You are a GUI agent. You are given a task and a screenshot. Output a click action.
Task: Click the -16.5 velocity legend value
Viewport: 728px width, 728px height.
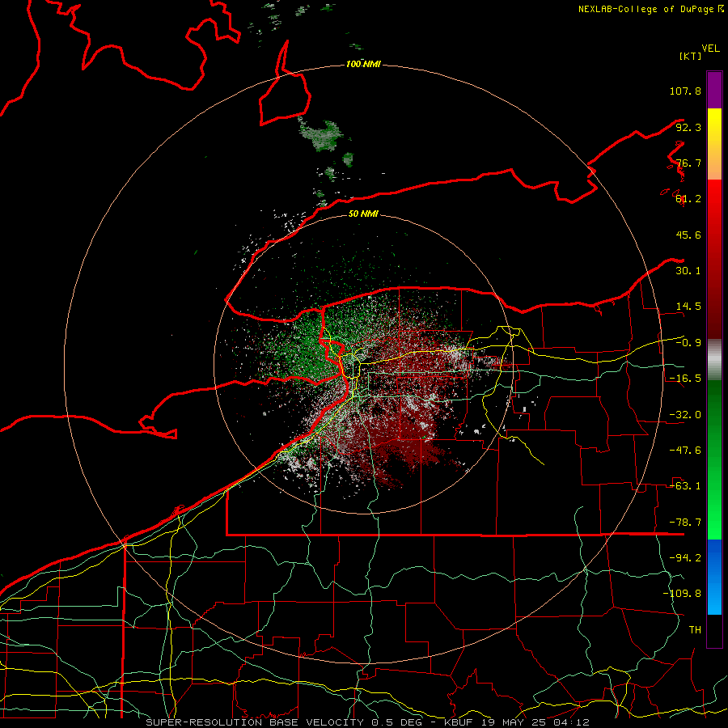pyautogui.click(x=685, y=379)
